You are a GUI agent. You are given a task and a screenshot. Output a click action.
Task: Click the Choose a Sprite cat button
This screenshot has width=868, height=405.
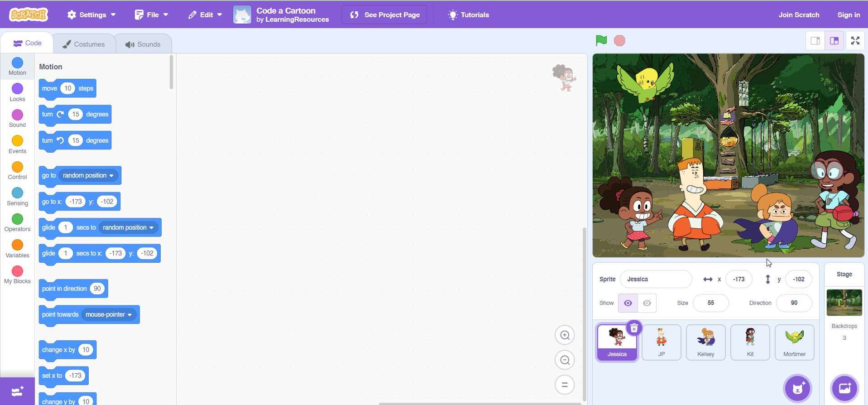[x=798, y=388]
